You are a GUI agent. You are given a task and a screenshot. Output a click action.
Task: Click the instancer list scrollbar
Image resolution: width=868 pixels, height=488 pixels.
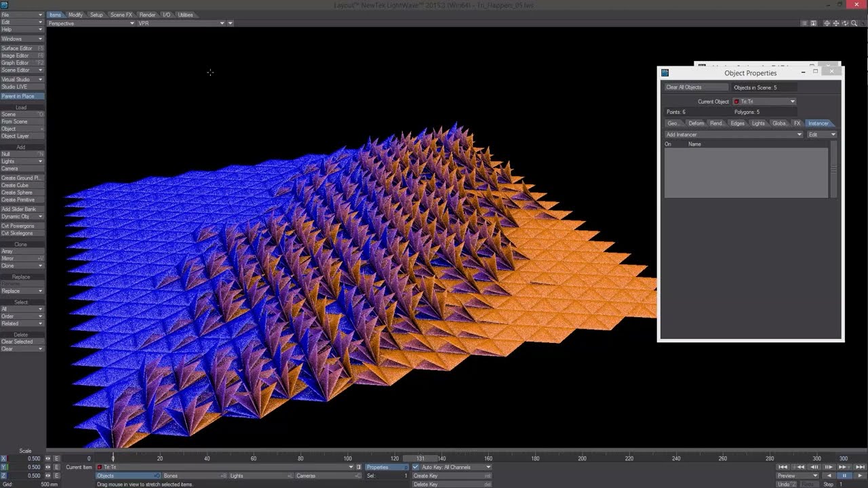pyautogui.click(x=833, y=169)
